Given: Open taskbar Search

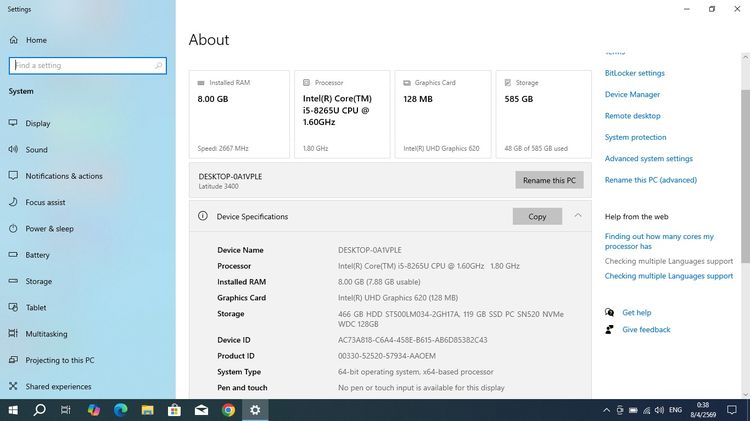Looking at the screenshot, I should tap(40, 410).
